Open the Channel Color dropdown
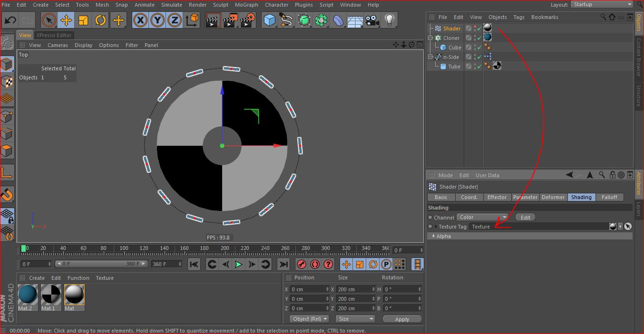 pyautogui.click(x=482, y=218)
